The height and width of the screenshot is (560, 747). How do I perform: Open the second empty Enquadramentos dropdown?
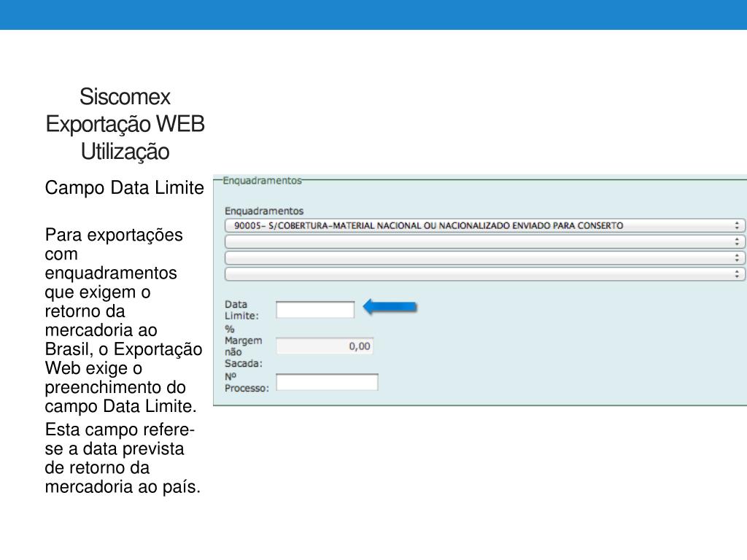point(485,241)
